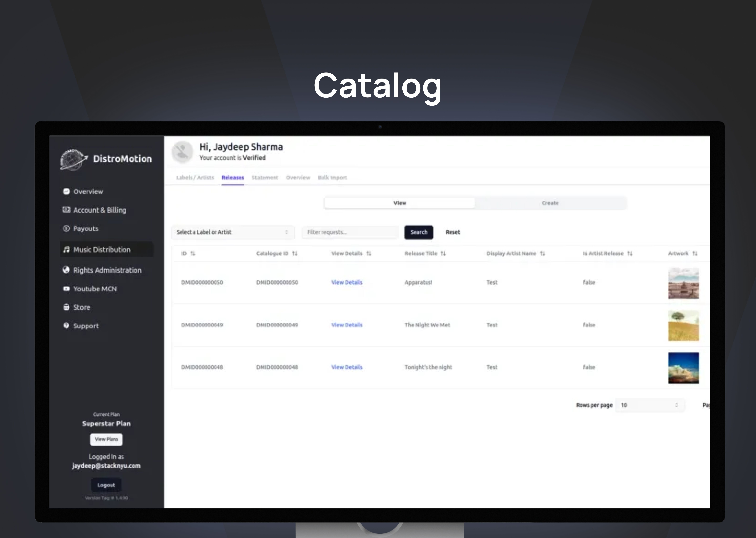Click the Search button

pyautogui.click(x=419, y=232)
